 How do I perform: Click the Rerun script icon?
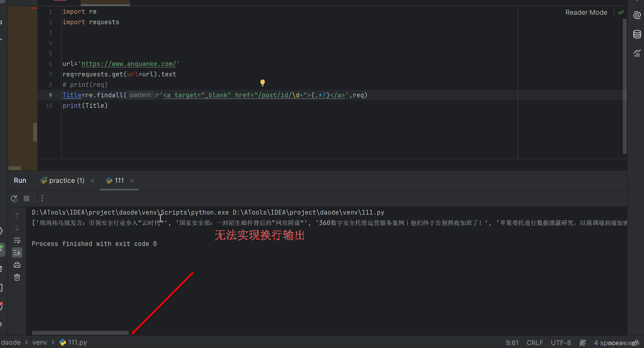(14, 198)
